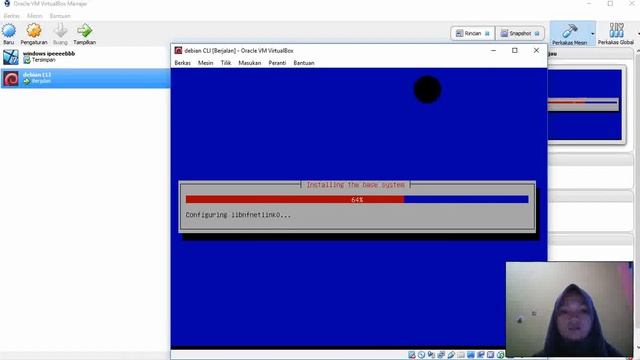
Task: Click the USB indicator in VM status bar
Action: pyautogui.click(x=451, y=355)
